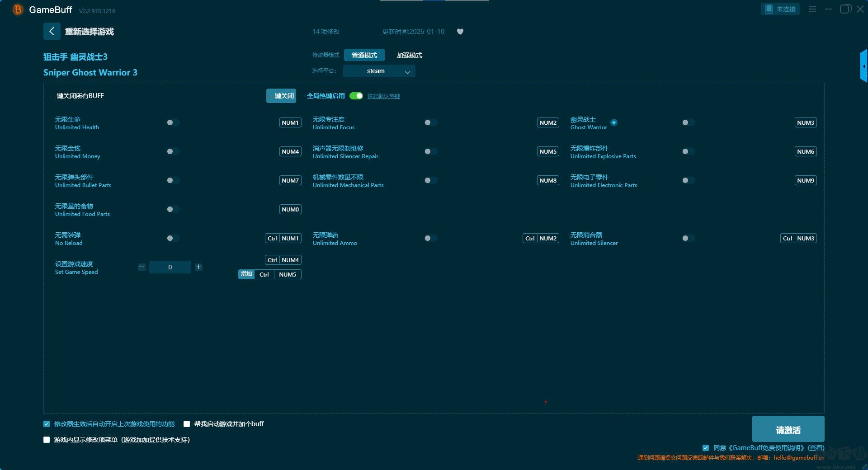Viewport: 868px width, 470px height.
Task: Click the GameBuff logo icon
Action: (18, 9)
